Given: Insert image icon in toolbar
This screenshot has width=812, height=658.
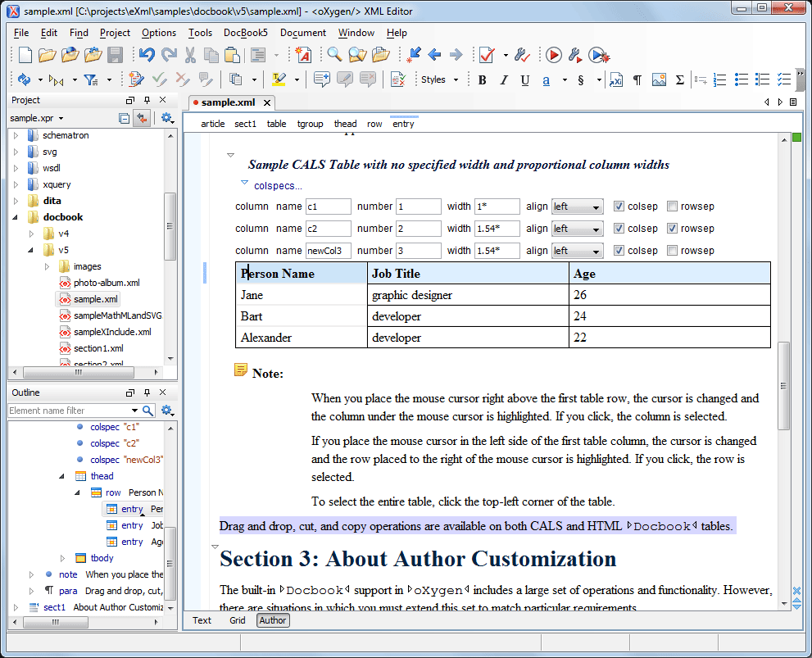Looking at the screenshot, I should [659, 79].
